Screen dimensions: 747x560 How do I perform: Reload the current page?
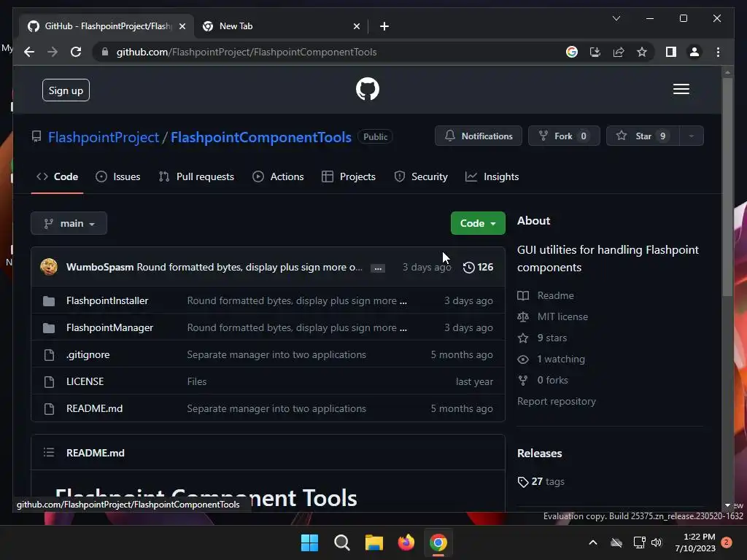click(x=76, y=52)
